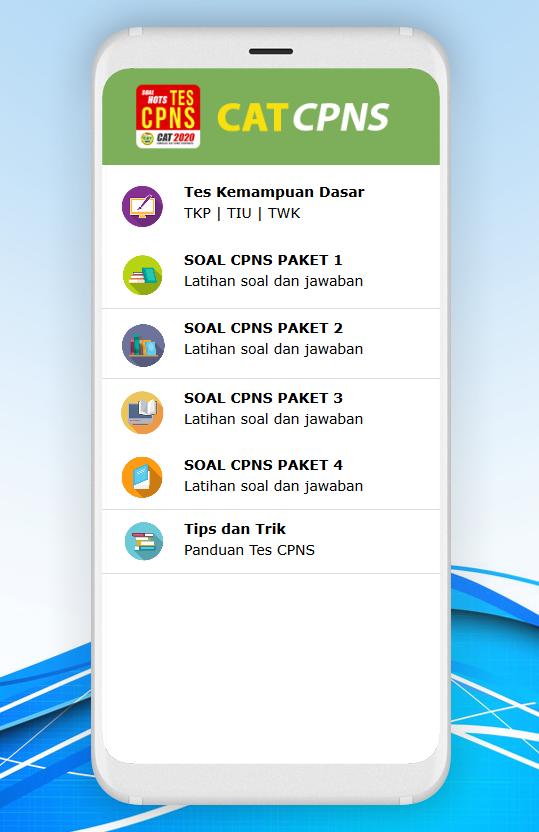Open Tips dan Trik title
This screenshot has height=832, width=539.
(234, 529)
